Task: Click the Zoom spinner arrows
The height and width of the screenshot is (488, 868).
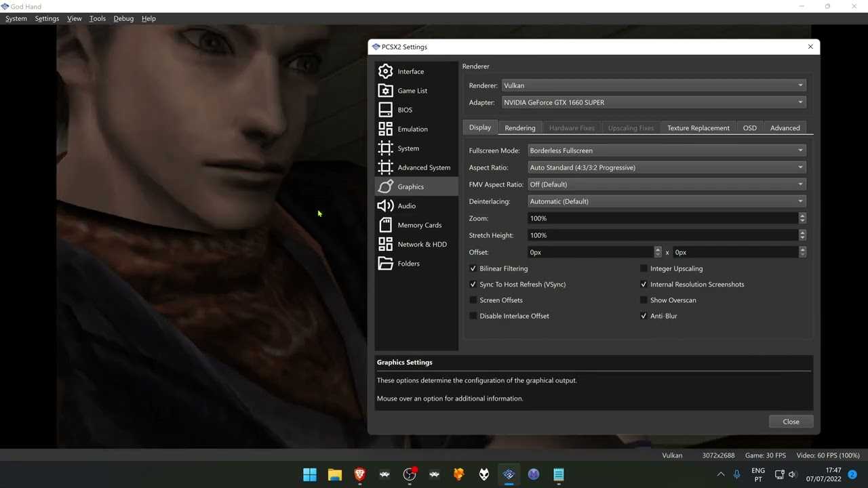Action: pyautogui.click(x=802, y=218)
